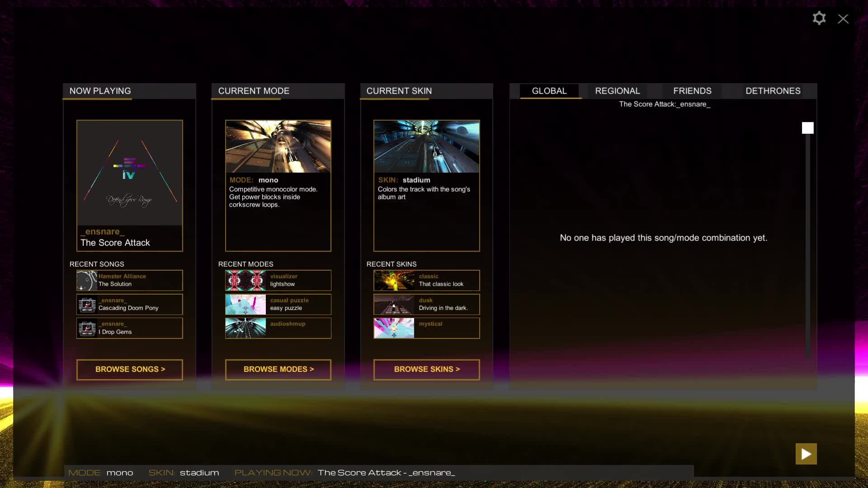Open settings with the gear icon

(819, 19)
